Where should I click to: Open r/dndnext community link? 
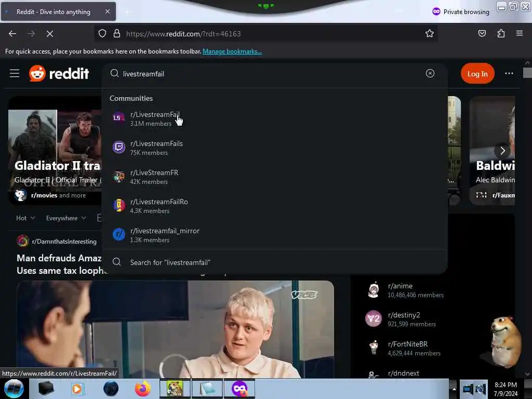pos(403,373)
